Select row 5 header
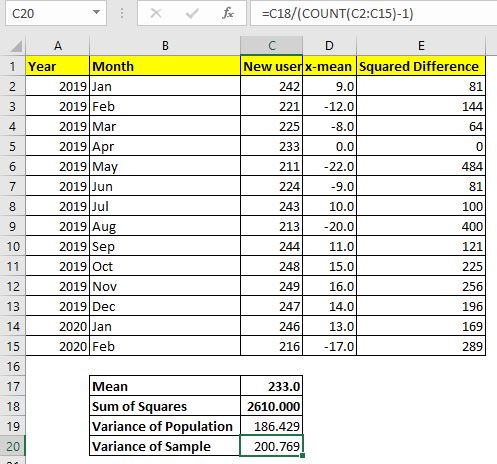497x464 pixels. (13, 146)
